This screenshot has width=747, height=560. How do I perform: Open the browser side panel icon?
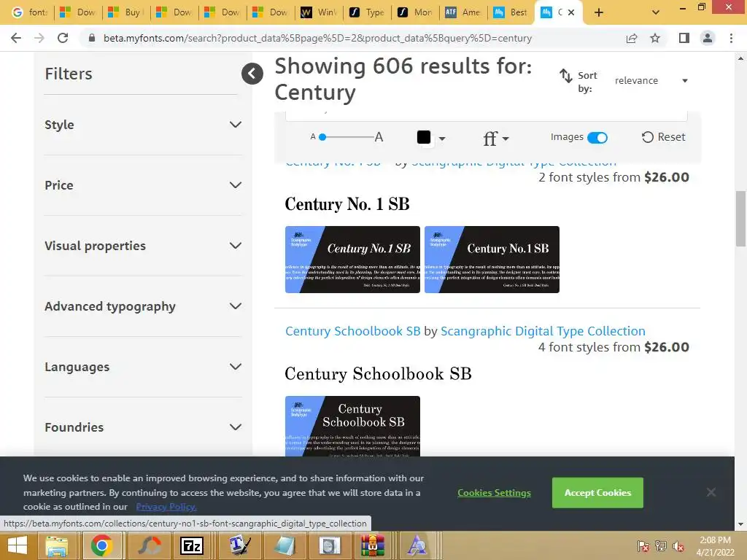pos(684,38)
